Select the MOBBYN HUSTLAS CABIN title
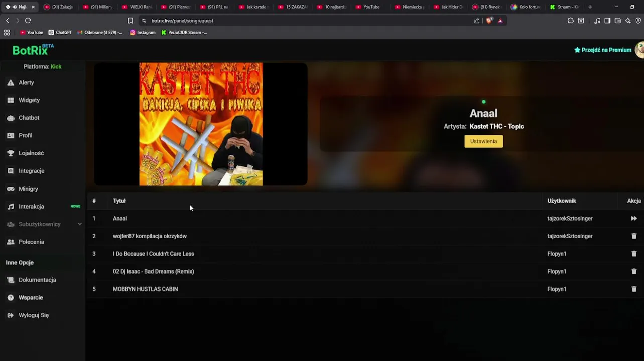This screenshot has height=361, width=644. [145, 289]
